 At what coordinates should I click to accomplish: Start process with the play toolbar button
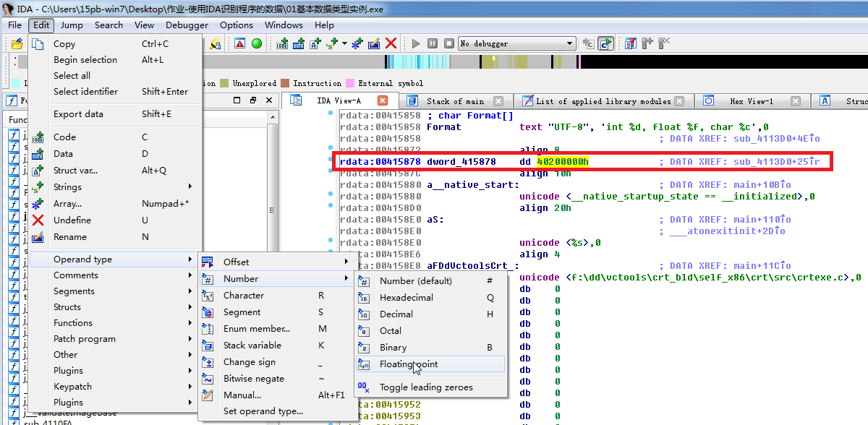click(416, 43)
